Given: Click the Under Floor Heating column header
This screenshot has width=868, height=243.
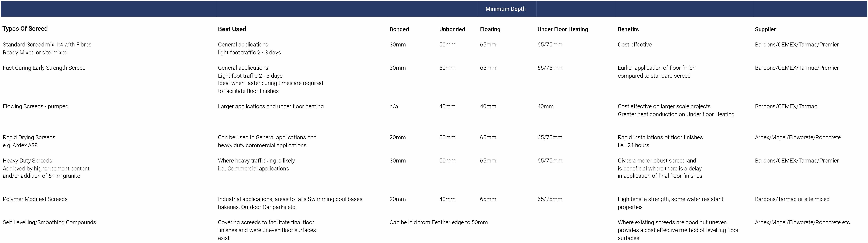Looking at the screenshot, I should [562, 29].
